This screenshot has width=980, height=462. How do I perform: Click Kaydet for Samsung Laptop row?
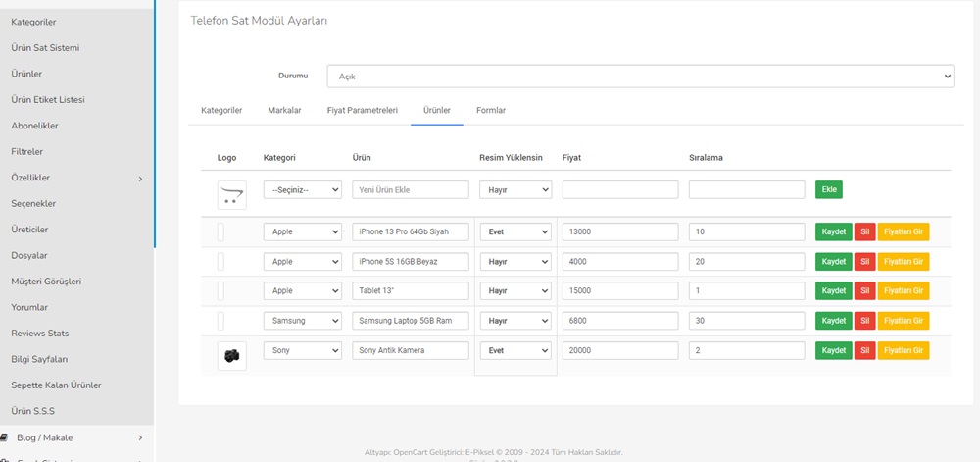click(834, 321)
